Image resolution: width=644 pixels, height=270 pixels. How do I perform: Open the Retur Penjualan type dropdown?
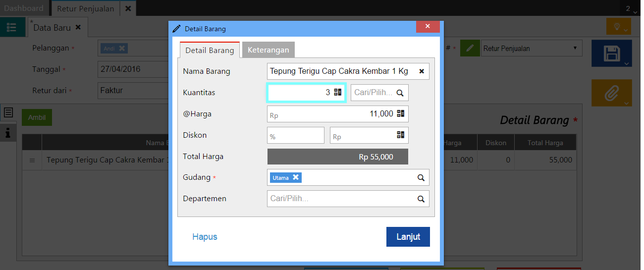tap(532, 48)
